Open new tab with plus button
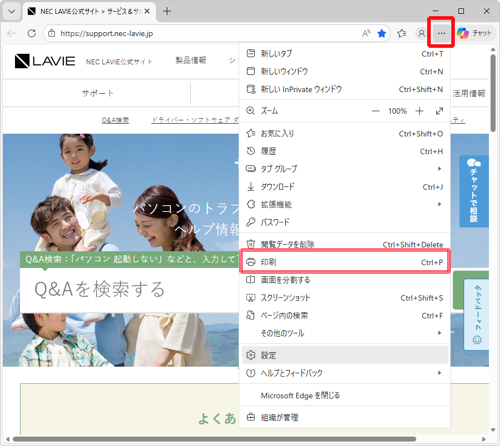 (x=167, y=11)
